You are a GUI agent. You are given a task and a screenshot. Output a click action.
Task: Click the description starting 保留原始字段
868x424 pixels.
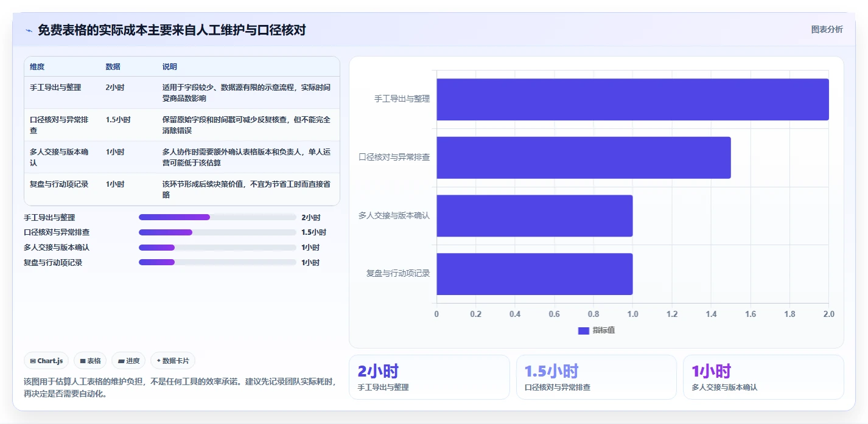pyautogui.click(x=247, y=125)
